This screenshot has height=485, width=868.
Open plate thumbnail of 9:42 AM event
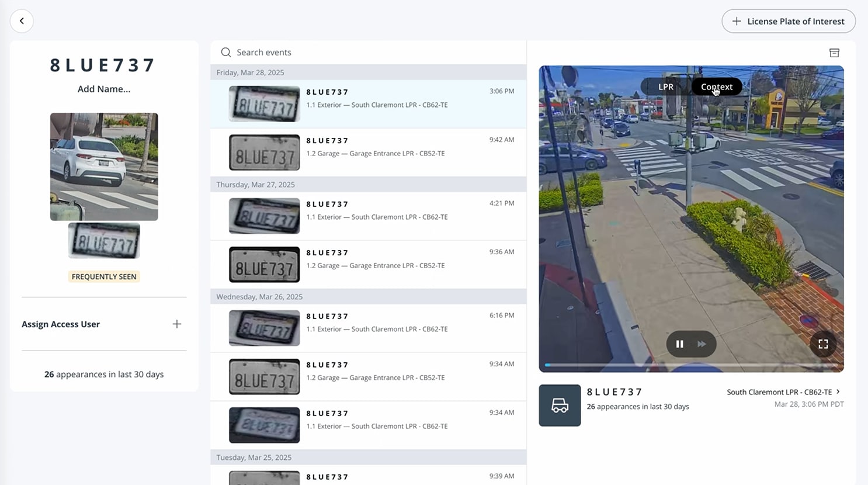click(x=264, y=153)
